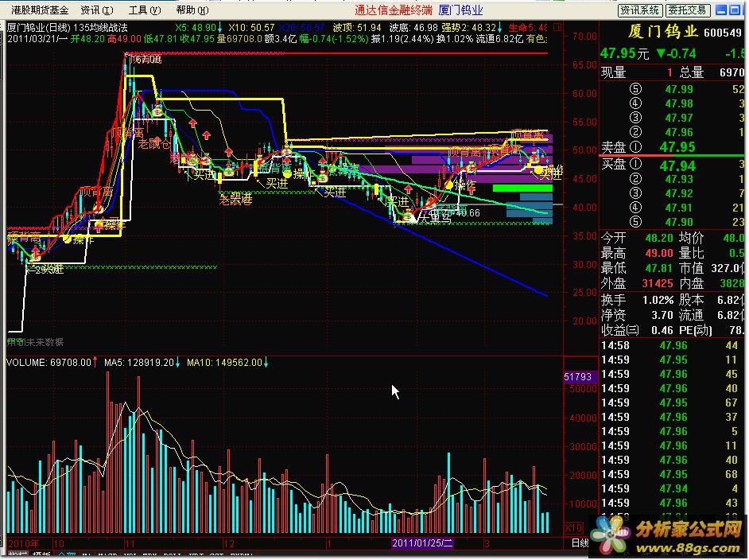This screenshot has height=560, width=749.
Task: Click the 换手 value 1.02%
Action: [x=658, y=300]
